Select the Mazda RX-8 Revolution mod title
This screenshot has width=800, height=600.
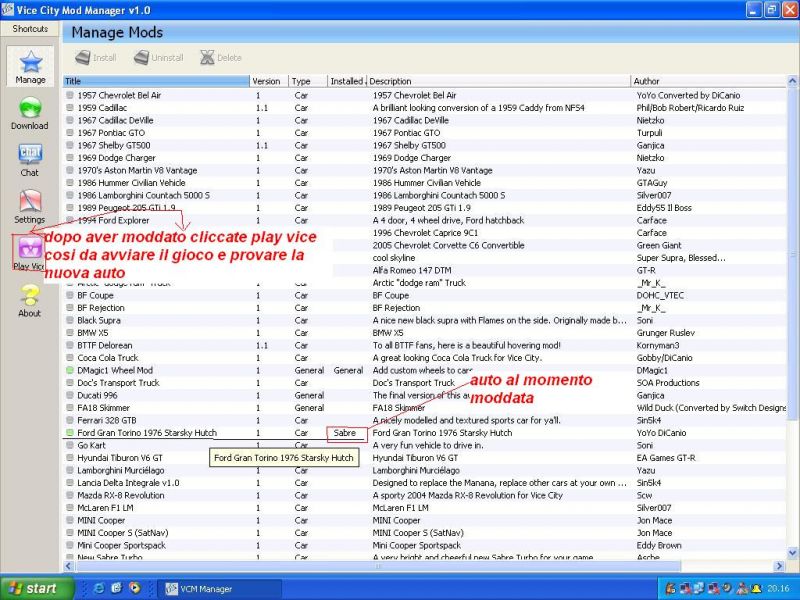(121, 495)
